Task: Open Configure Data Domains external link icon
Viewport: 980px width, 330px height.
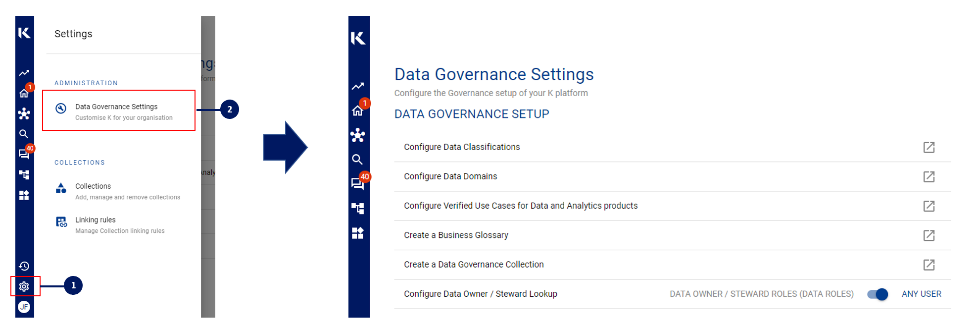Action: (929, 176)
